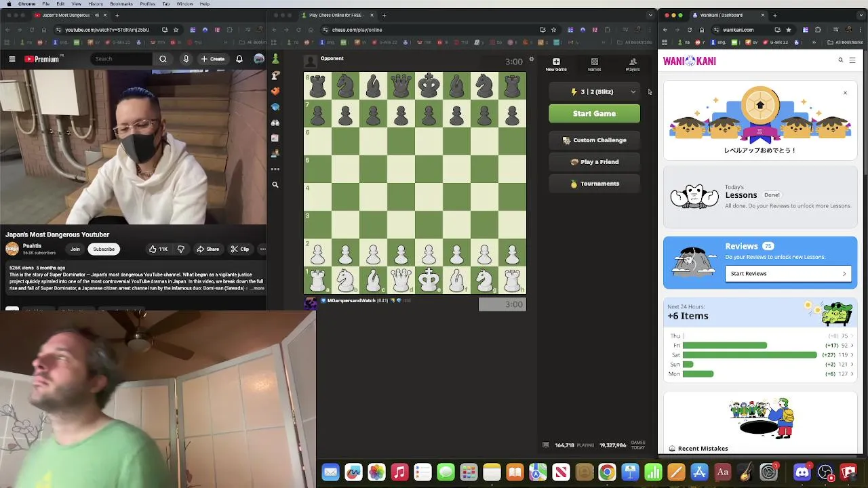Open the binoculars icon in chess.com sidebar
This screenshot has height=488, width=868.
tap(275, 123)
